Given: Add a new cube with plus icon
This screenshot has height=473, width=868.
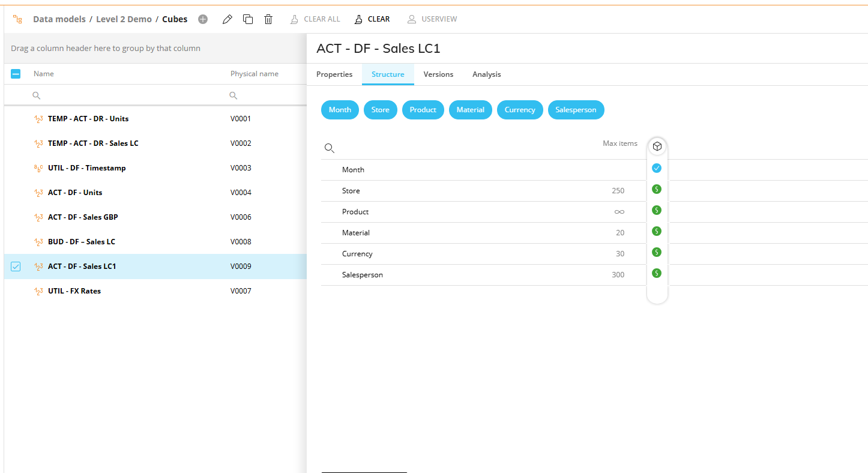Looking at the screenshot, I should [203, 19].
